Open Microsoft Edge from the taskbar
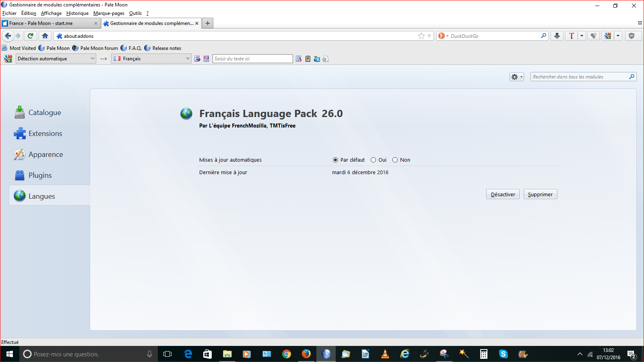 pos(188,354)
